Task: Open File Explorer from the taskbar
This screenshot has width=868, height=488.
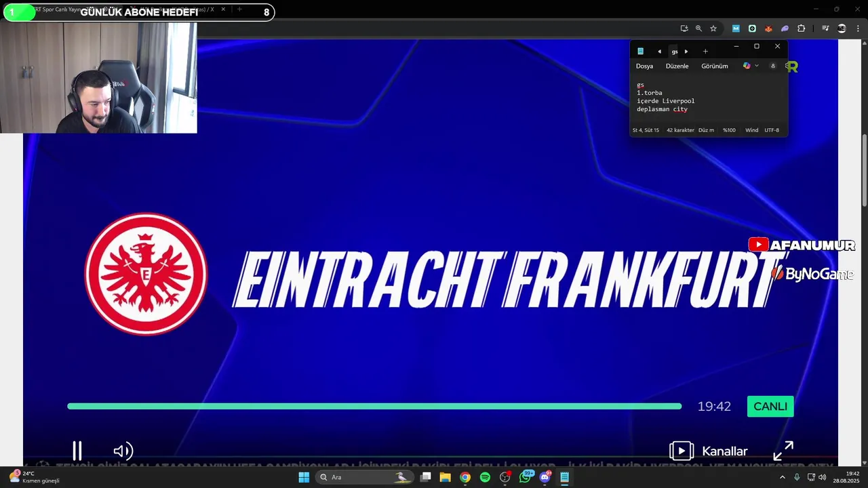Action: [x=446, y=477]
